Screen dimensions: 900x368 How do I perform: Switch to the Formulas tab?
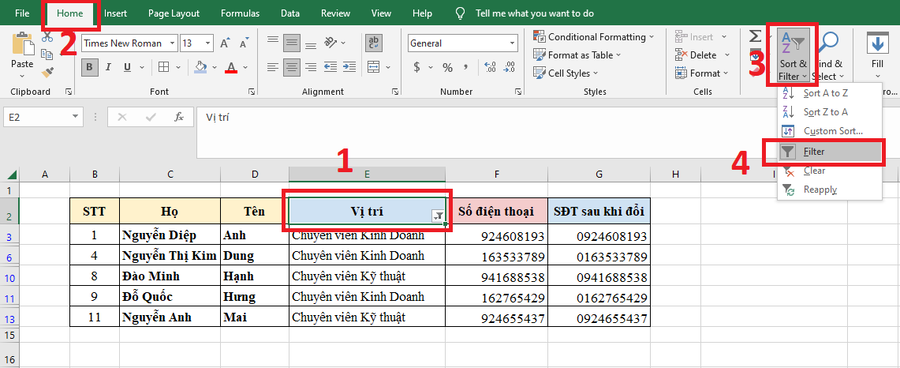tap(240, 13)
